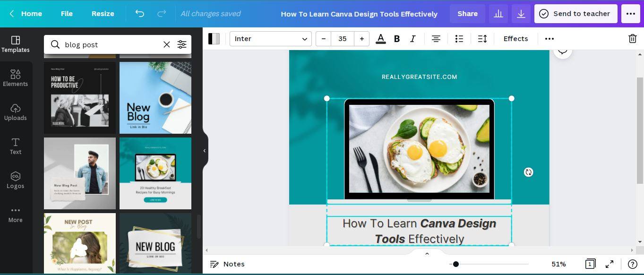Click the Share button
Viewport: 644px width, 275px height.
pos(467,14)
